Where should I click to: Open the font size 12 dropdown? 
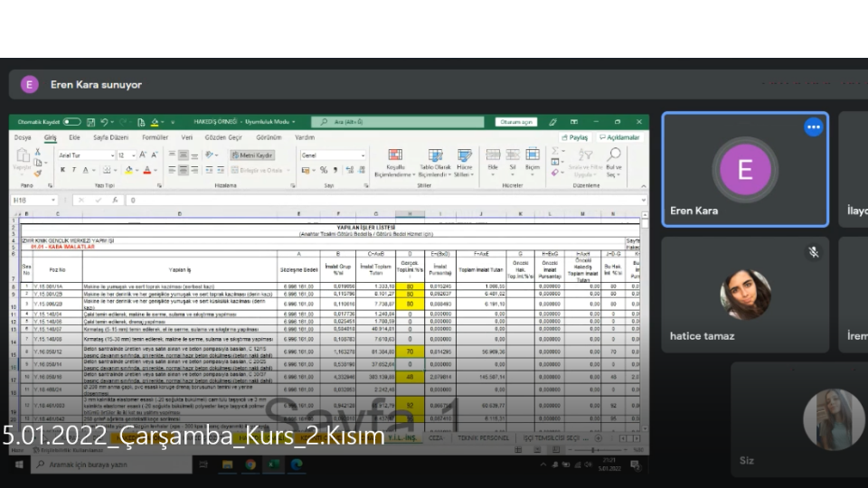(x=134, y=155)
